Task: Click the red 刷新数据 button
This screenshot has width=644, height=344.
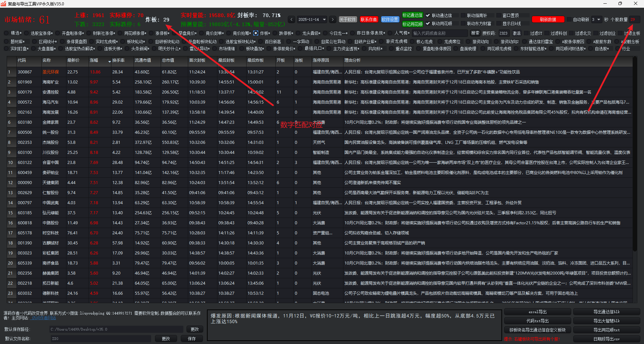Action: 548,19
